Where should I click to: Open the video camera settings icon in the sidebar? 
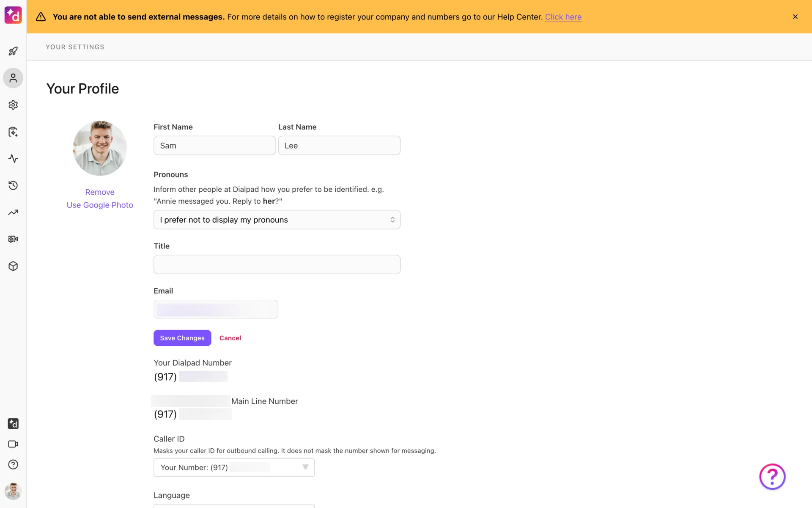tap(13, 239)
